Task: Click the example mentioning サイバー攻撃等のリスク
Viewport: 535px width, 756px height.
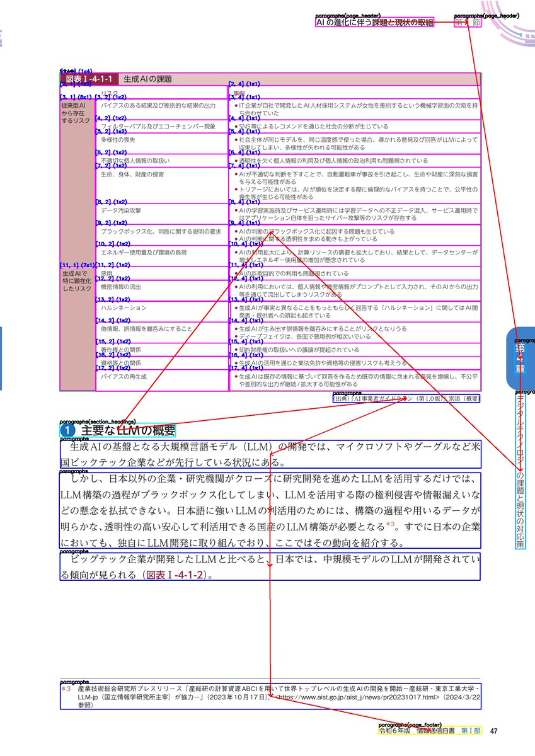Action: (x=355, y=214)
